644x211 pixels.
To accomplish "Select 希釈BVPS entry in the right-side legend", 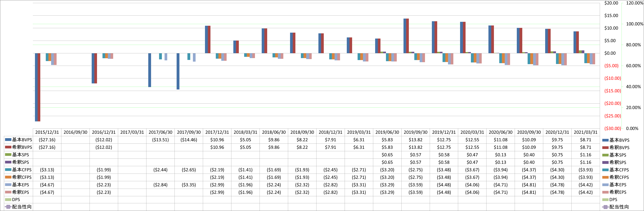I will 616,148.
